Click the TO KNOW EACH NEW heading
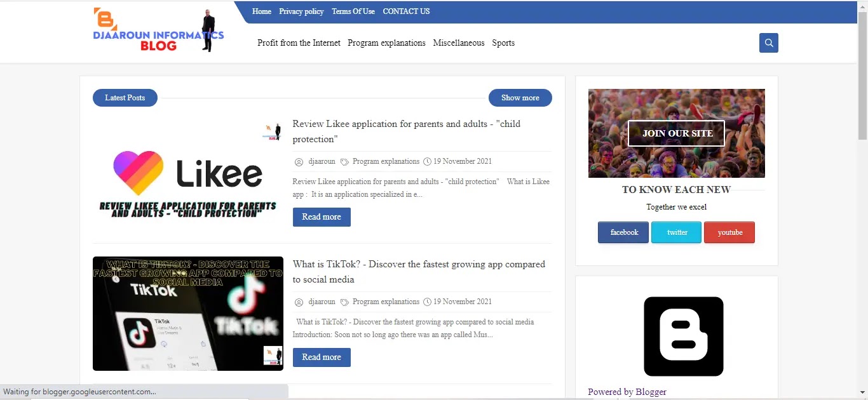The width and height of the screenshot is (868, 400). pos(676,189)
